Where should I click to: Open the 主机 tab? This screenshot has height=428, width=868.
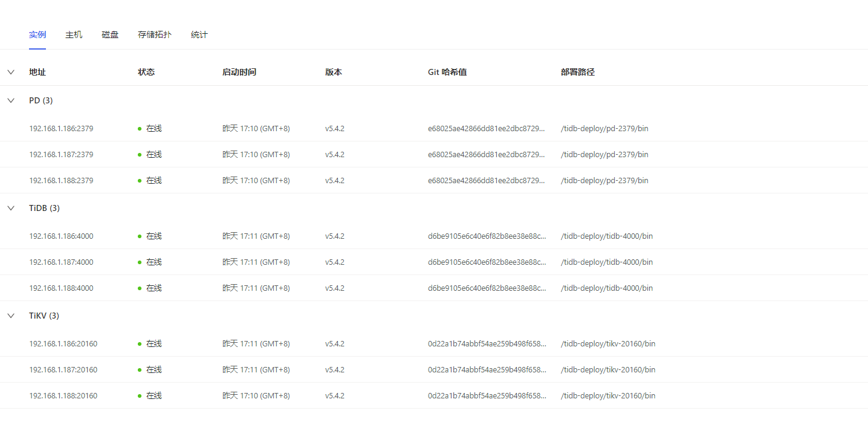[x=74, y=35]
